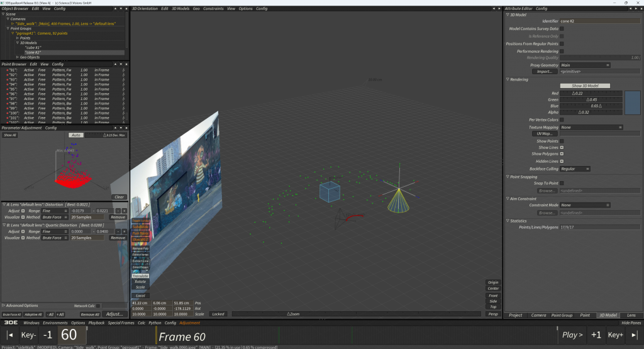Click the Adjust... button

tap(114, 314)
